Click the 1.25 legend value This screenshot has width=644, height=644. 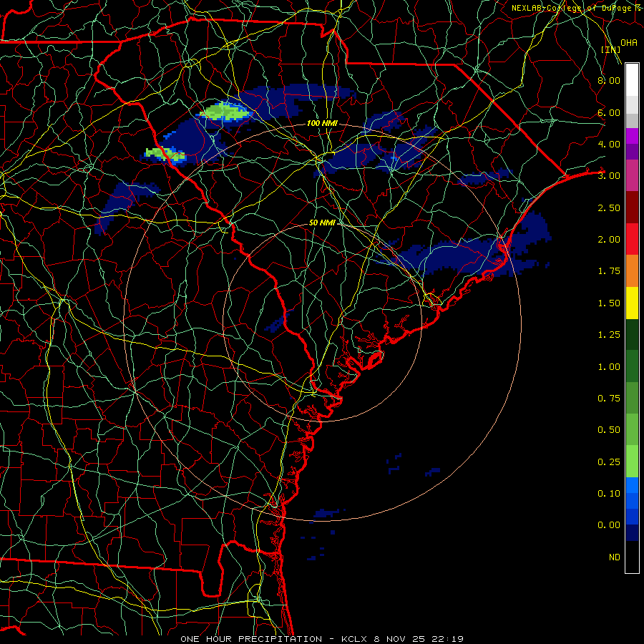pyautogui.click(x=609, y=335)
